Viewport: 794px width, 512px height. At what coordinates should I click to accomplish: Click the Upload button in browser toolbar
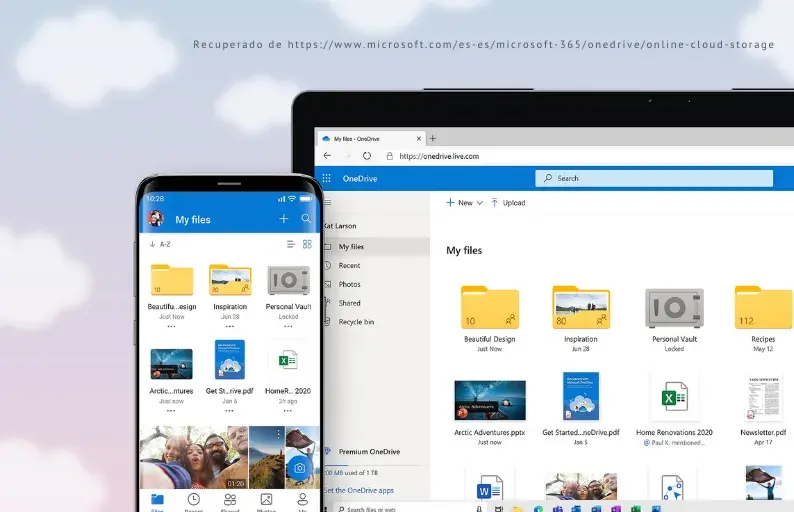click(x=508, y=203)
